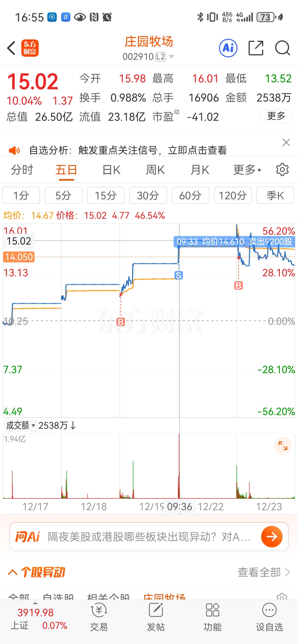
Task: Open the 更多 chart period dropdown
Action: click(x=247, y=170)
